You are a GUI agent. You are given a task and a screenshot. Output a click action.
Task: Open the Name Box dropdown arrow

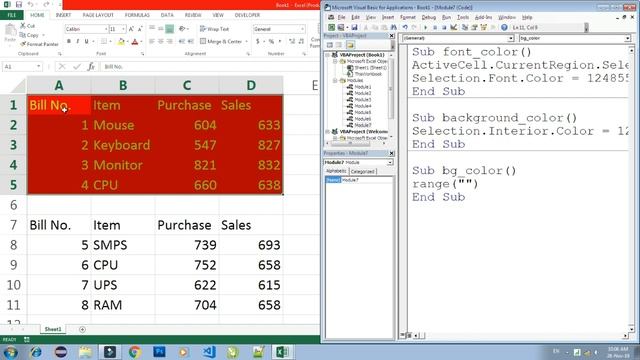[x=39, y=67]
